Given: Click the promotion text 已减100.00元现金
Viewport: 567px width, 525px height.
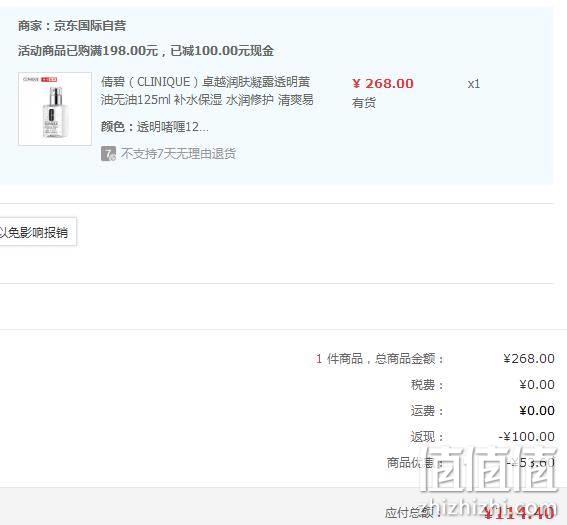Looking at the screenshot, I should (x=222, y=51).
